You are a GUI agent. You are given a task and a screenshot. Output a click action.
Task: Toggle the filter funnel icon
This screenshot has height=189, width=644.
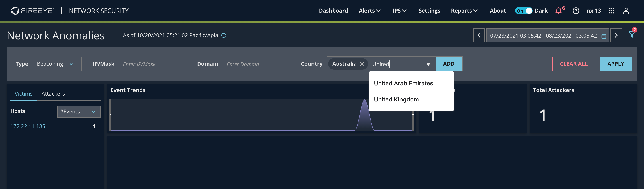[631, 34]
